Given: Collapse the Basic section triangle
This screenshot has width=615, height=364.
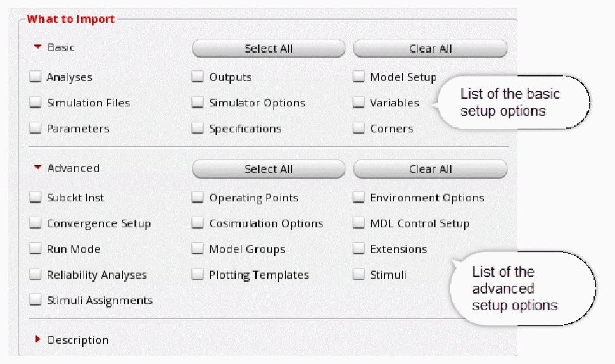Looking at the screenshot, I should click(x=37, y=47).
